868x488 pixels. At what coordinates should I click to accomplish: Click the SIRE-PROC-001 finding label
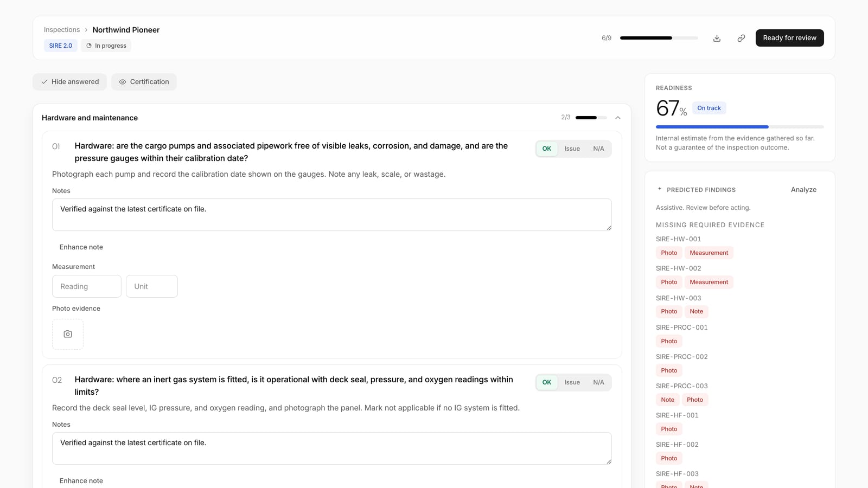(681, 328)
